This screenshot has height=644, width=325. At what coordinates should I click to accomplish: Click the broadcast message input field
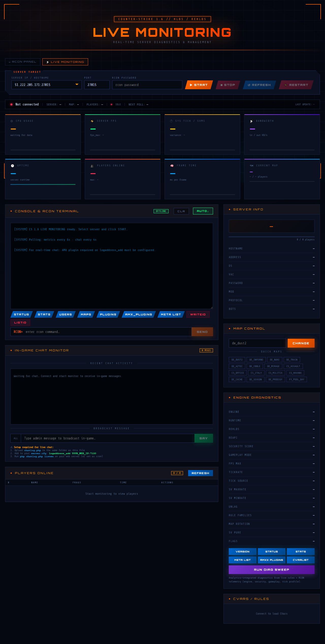point(108,438)
